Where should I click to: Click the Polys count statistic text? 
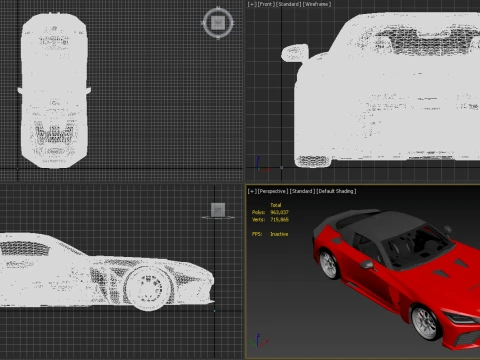270,212
